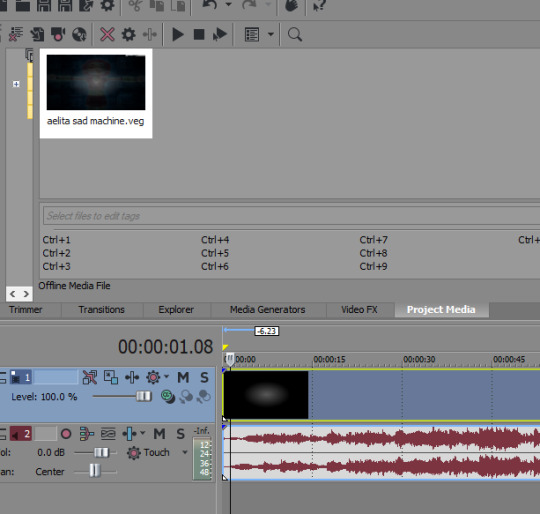The image size is (540, 514).
Task: Click the Redo arrow icon
Action: click(x=249, y=5)
